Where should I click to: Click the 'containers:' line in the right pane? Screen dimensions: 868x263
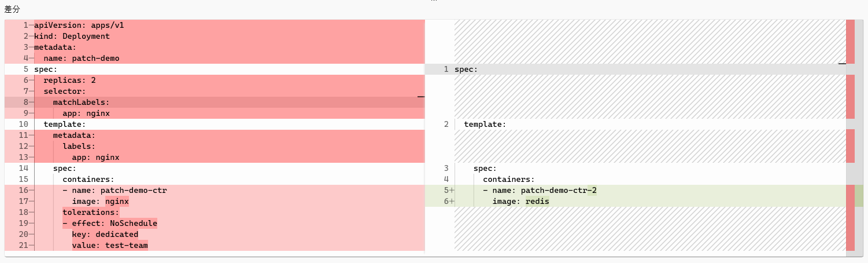[x=509, y=180]
